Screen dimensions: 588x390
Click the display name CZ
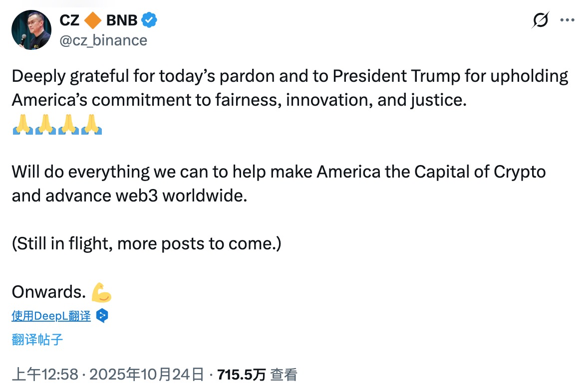69,20
